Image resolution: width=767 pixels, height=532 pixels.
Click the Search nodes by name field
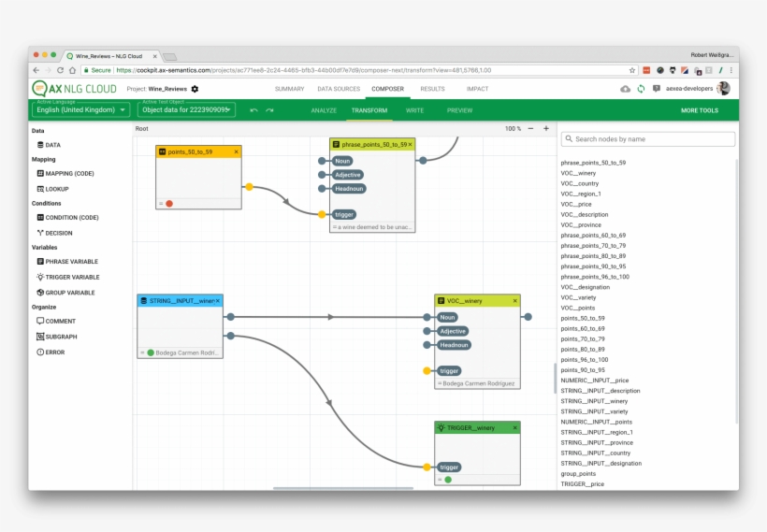pyautogui.click(x=648, y=138)
